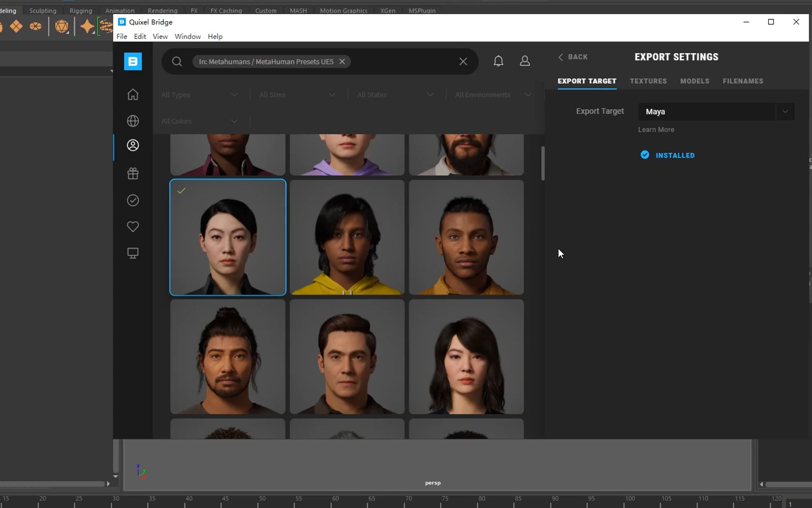Viewport: 812px width, 508px height.
Task: Open the All States filter dropdown
Action: (x=396, y=95)
